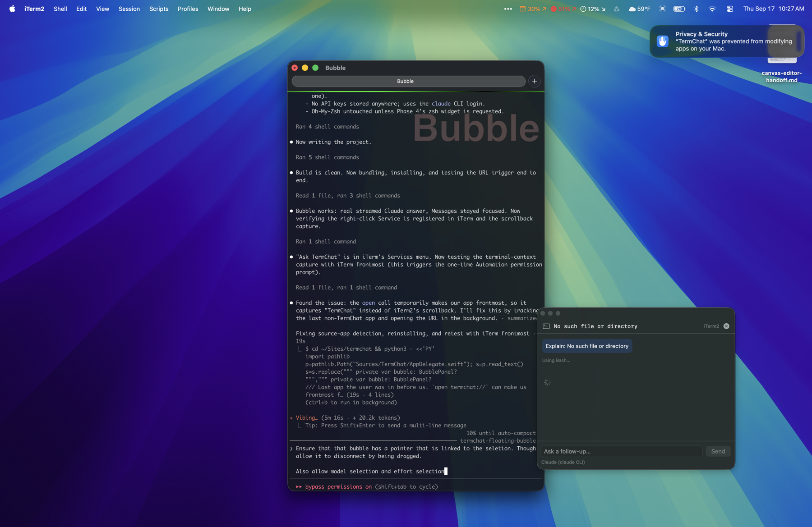
Task: Click 'Read 1 file, ran 3 shell commands'
Action: pos(348,196)
